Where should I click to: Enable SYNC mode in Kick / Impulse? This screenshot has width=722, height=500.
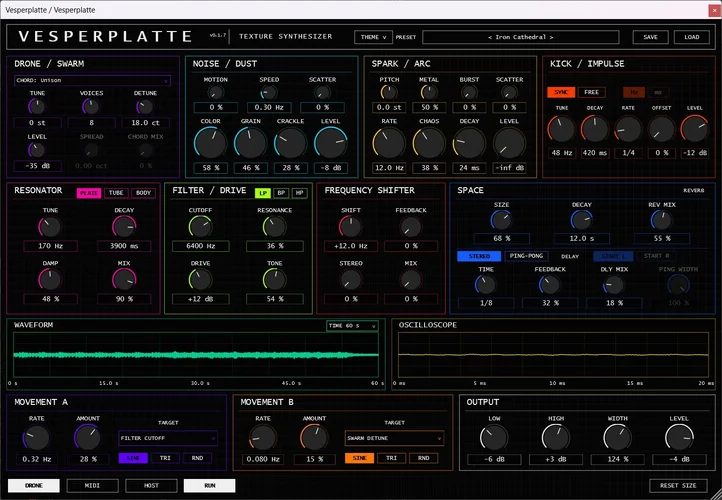561,92
